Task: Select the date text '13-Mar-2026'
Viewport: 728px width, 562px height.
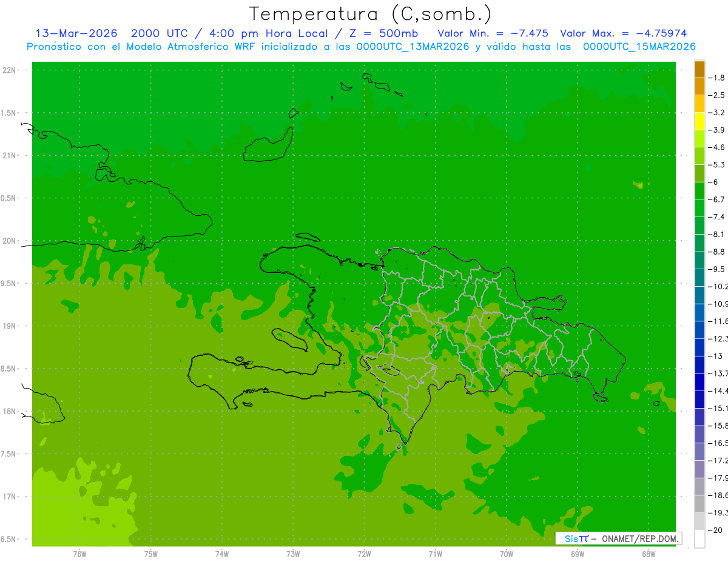Action: [x=78, y=33]
